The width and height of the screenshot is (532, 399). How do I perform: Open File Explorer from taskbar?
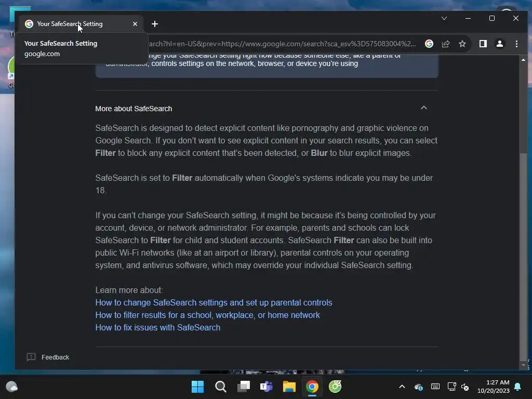(x=289, y=387)
